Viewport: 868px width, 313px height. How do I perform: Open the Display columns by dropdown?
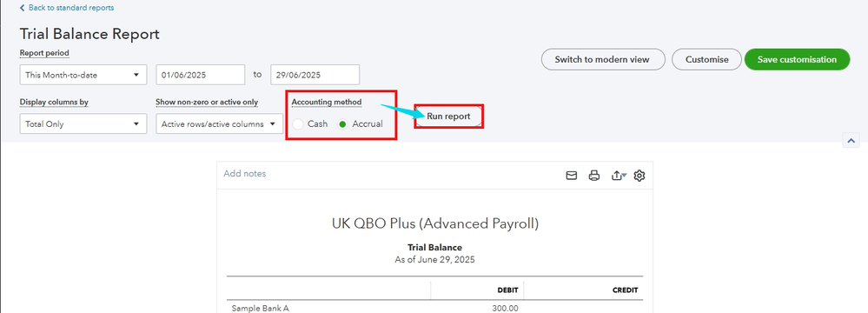(83, 124)
